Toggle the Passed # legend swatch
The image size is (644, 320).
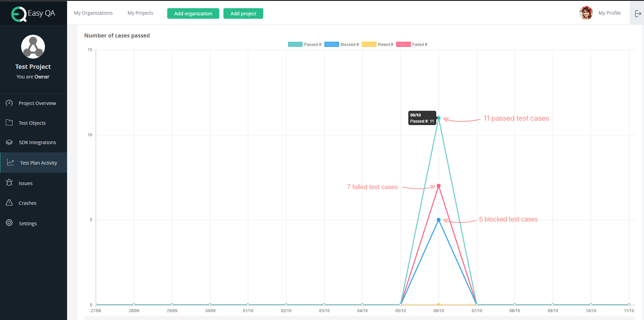coord(295,44)
